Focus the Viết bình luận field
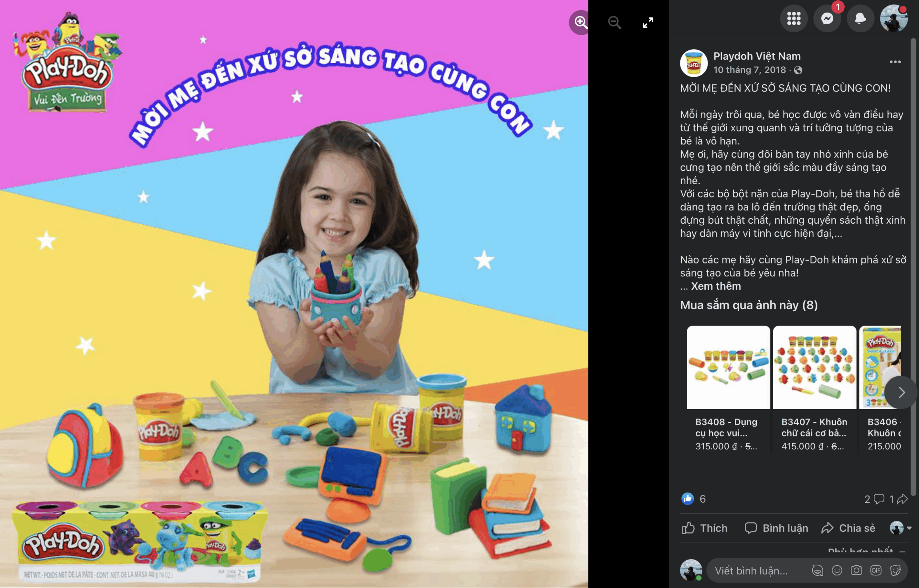 click(x=758, y=570)
